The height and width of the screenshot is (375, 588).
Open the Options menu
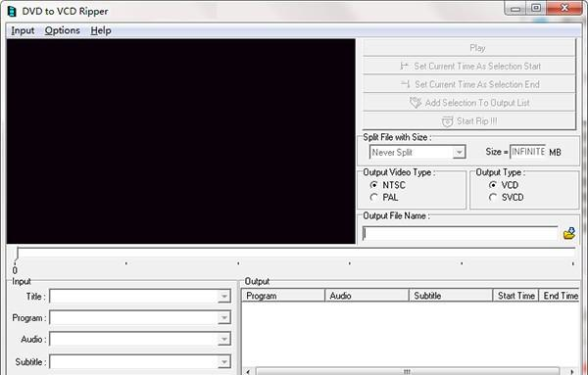[63, 30]
